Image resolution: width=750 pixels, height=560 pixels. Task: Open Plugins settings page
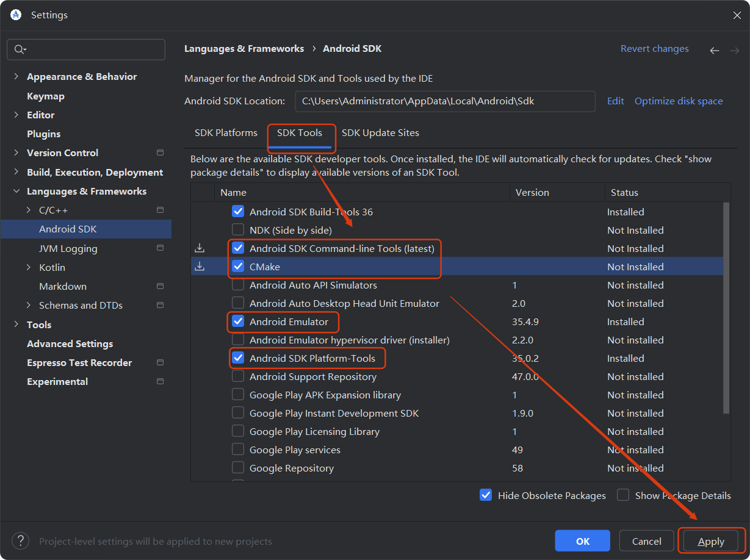[x=44, y=134]
